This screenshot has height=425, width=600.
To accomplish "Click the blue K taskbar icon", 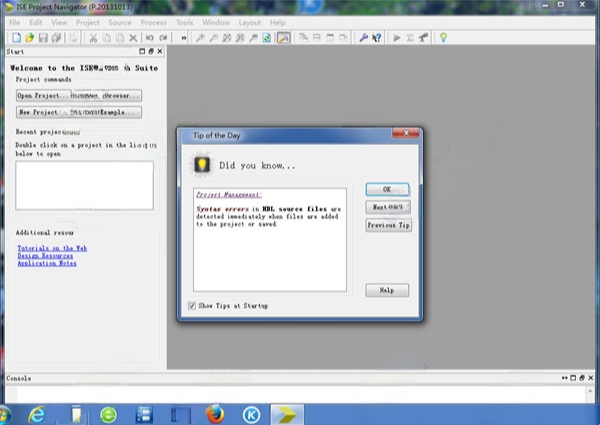I will [x=251, y=415].
